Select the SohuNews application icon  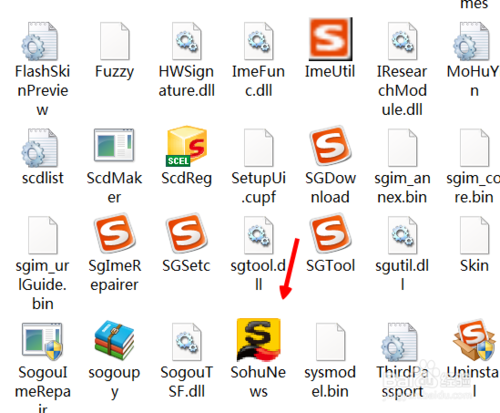(x=258, y=340)
